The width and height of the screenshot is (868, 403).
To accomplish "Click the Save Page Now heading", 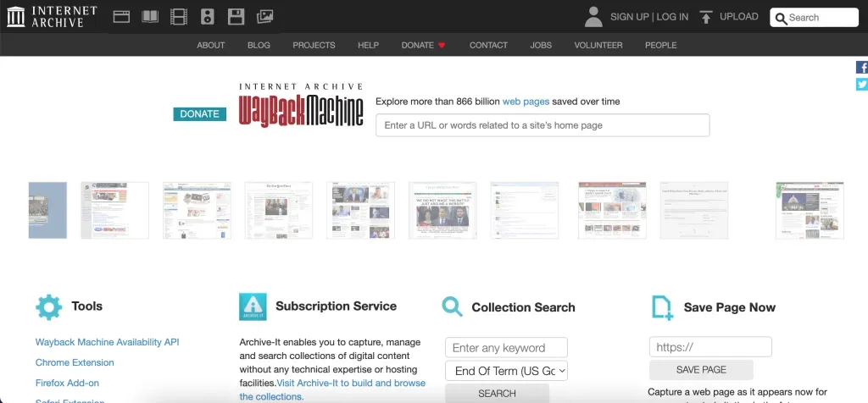I will click(730, 307).
